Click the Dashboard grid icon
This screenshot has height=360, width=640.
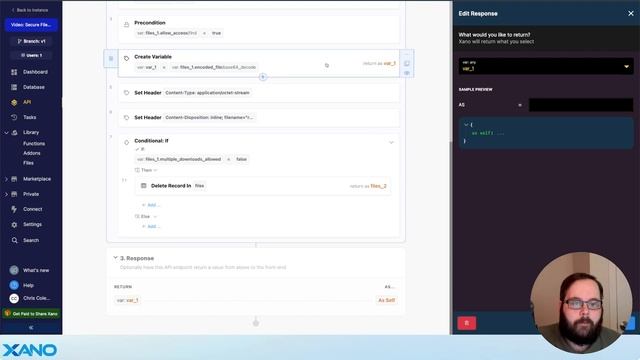[x=14, y=72]
